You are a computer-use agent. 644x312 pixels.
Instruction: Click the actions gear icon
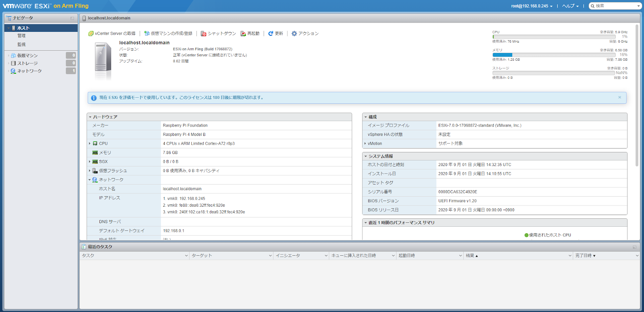click(x=294, y=33)
